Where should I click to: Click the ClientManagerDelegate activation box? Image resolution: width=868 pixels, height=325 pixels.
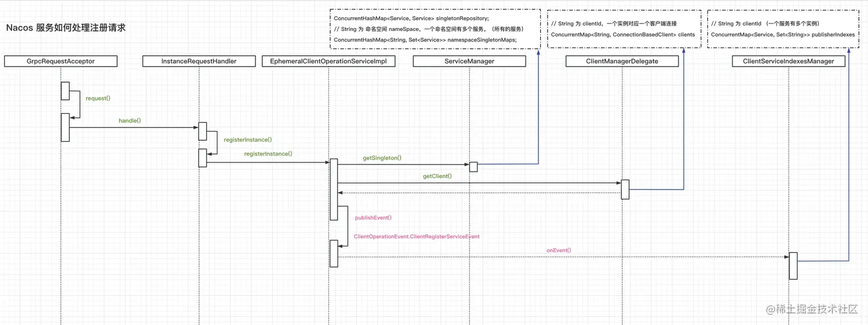point(625,189)
